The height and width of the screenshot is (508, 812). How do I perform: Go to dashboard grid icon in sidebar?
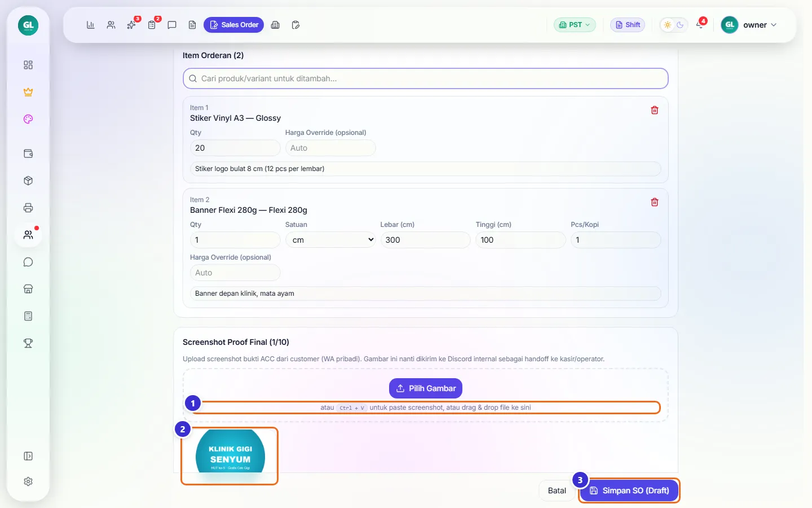tap(28, 65)
